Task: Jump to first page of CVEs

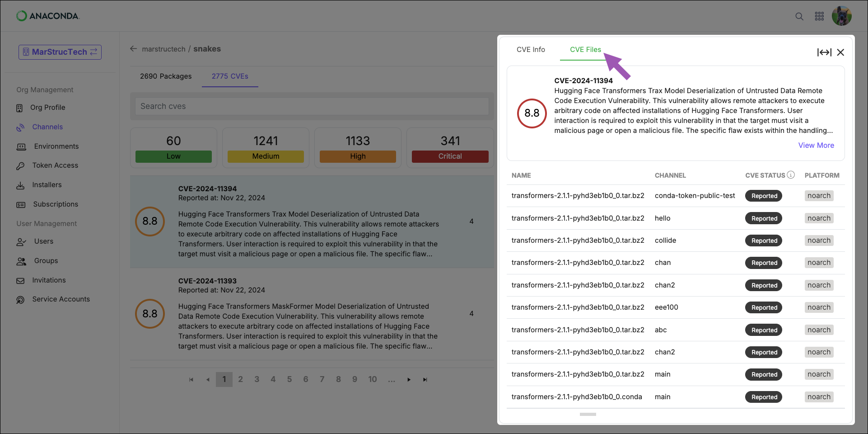Action: (x=191, y=380)
